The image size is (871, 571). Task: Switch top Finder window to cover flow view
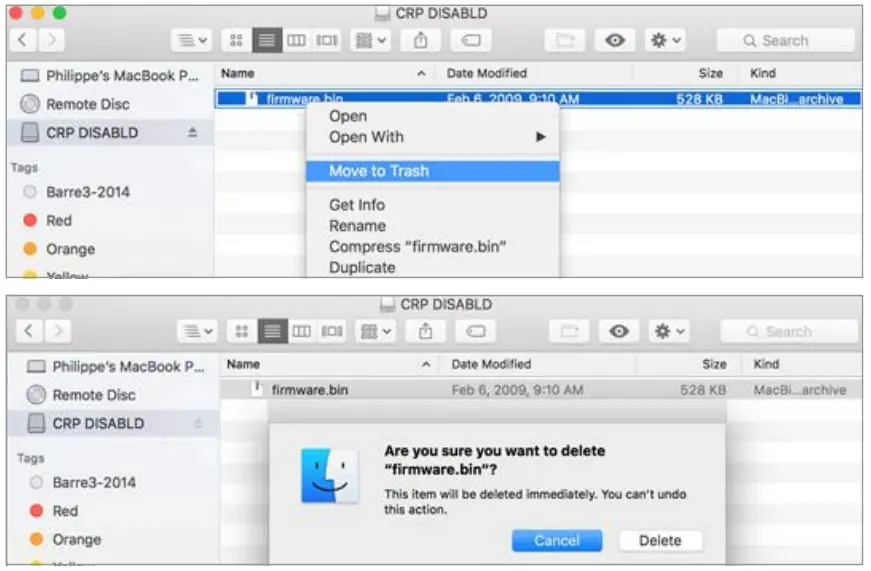pyautogui.click(x=327, y=40)
